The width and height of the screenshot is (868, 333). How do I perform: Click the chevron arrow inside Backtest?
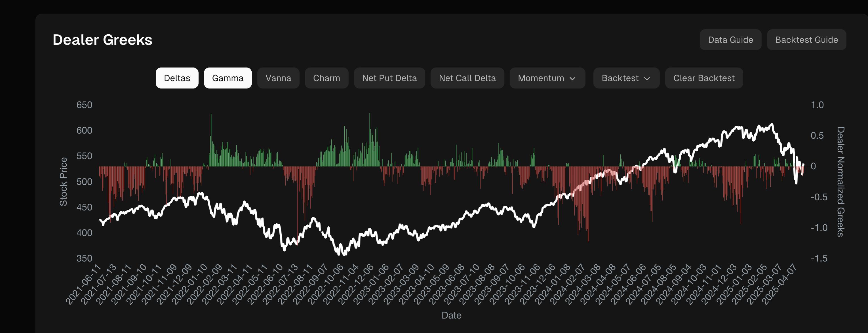click(x=647, y=78)
